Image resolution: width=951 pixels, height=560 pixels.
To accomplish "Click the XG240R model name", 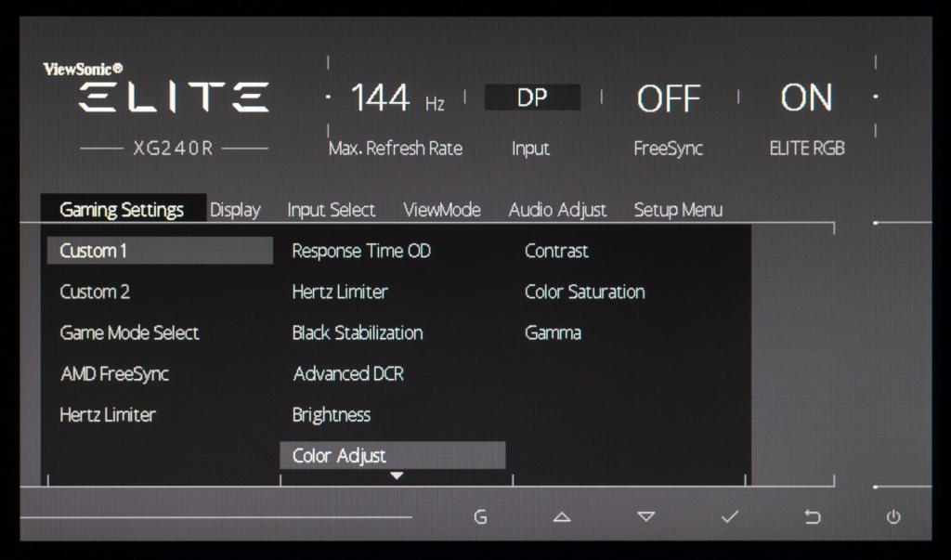I will [x=174, y=149].
